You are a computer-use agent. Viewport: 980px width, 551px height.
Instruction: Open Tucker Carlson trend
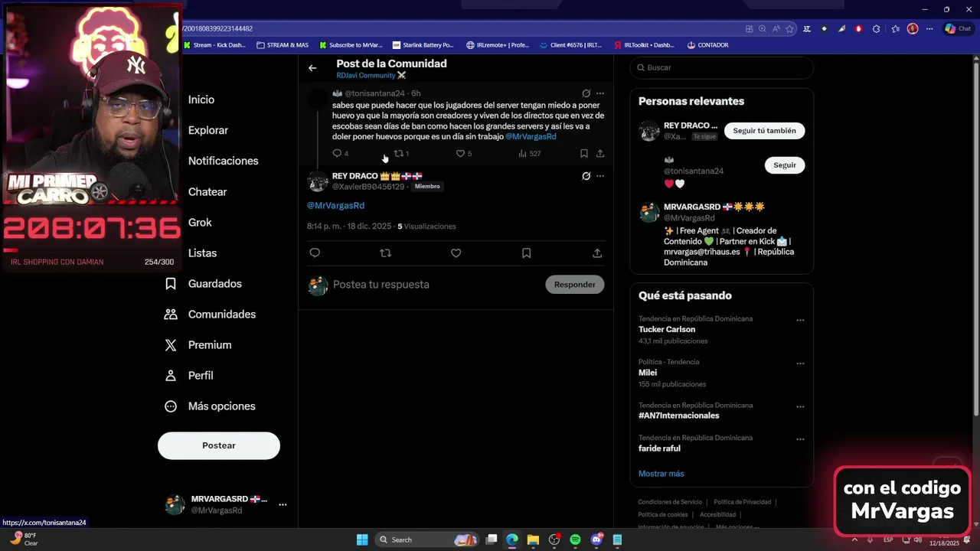point(667,329)
